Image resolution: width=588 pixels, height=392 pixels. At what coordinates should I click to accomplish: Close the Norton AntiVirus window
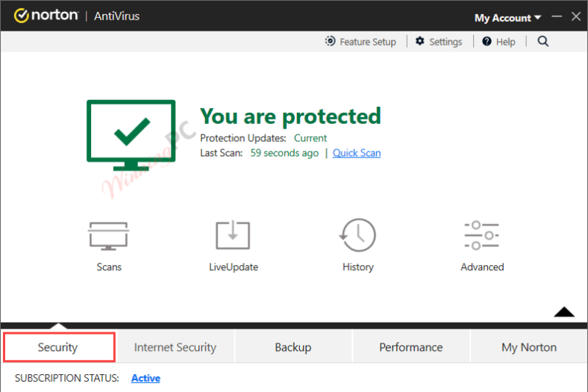576,16
